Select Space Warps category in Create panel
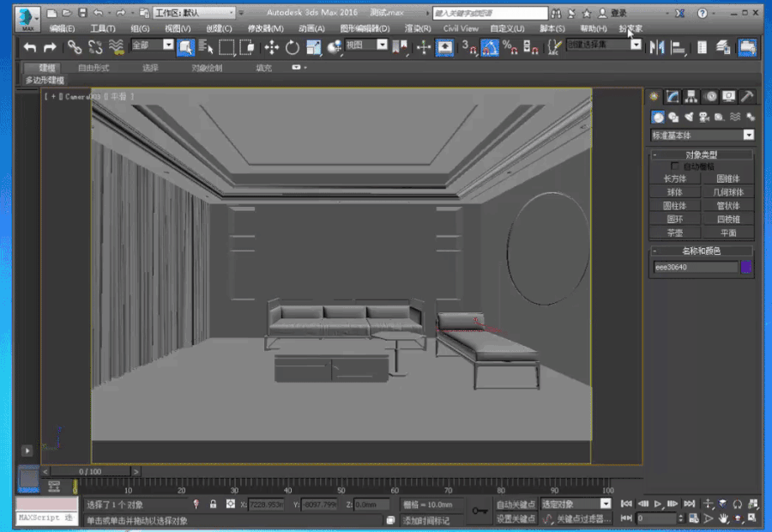The width and height of the screenshot is (772, 532). (x=734, y=117)
